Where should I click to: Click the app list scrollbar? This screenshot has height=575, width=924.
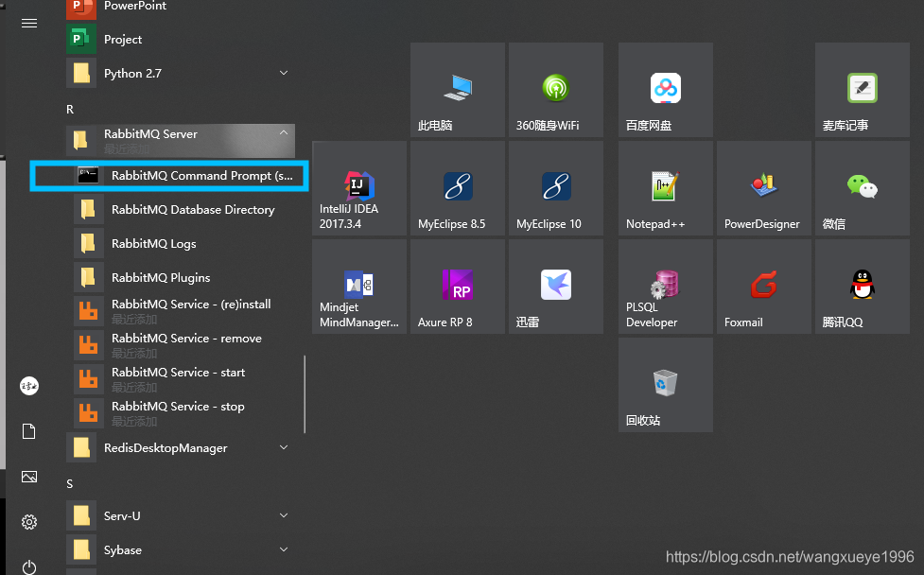coord(305,394)
